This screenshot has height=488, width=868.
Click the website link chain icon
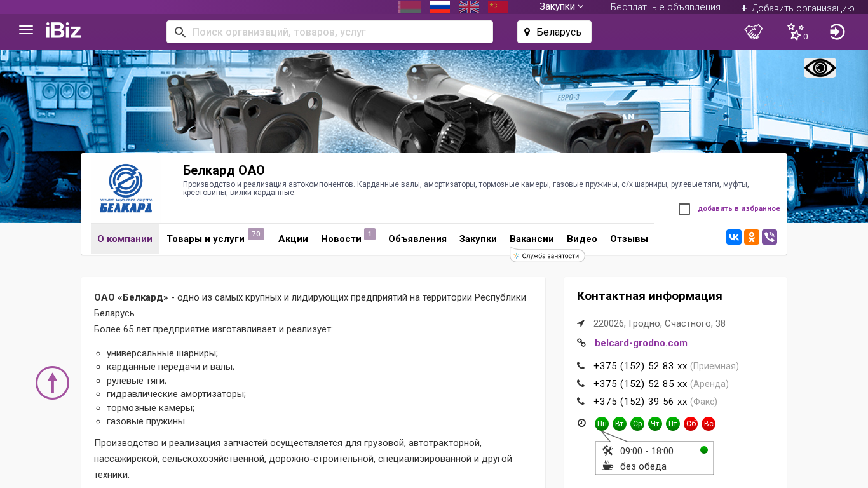pos(581,343)
